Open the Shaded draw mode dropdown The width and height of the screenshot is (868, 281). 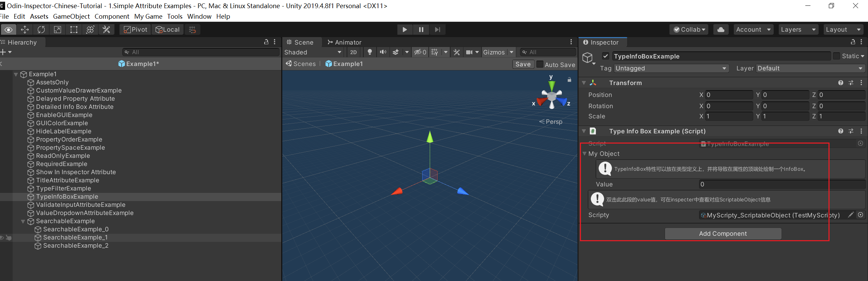pos(313,52)
